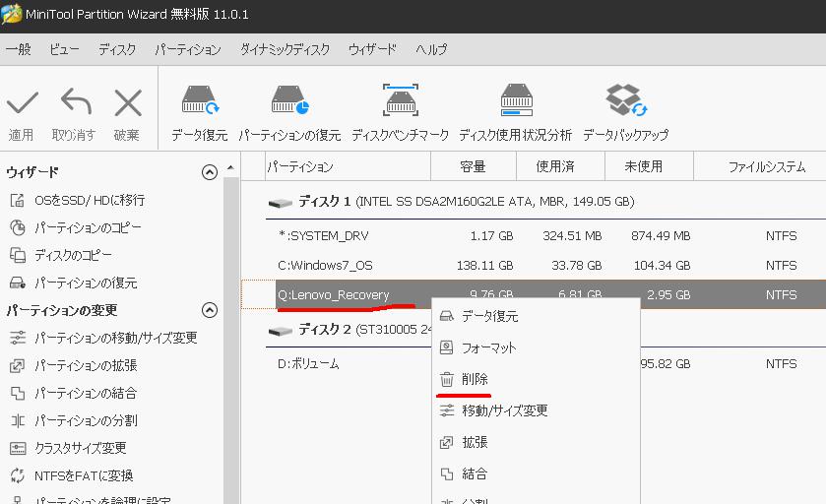Click the MiniTool Partition Wizard app logo
826x504 pixels.
(x=12, y=14)
